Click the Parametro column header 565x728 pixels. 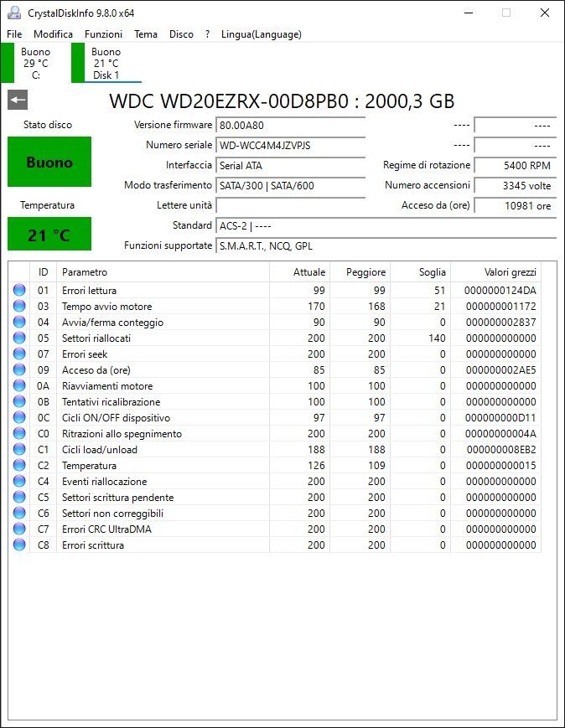(163, 272)
